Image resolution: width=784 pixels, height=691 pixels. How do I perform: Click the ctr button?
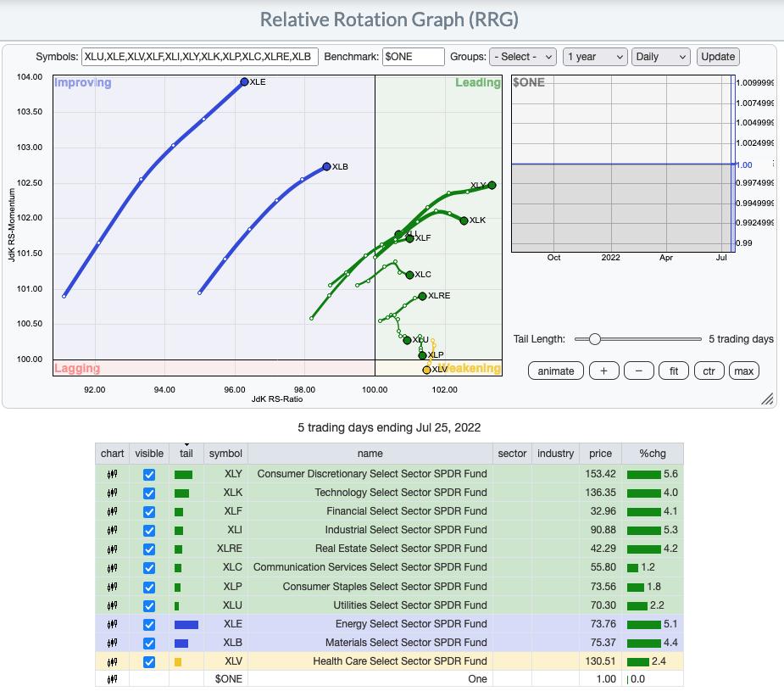click(x=709, y=371)
